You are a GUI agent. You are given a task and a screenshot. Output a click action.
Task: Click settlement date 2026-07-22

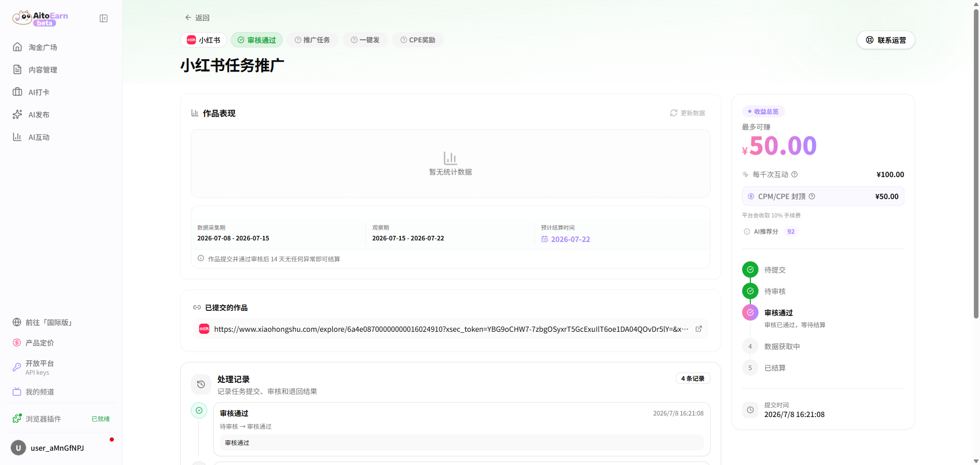pos(571,239)
